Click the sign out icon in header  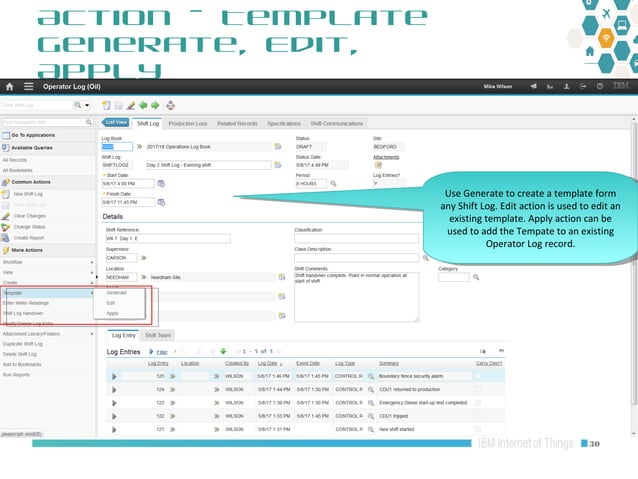coord(583,86)
